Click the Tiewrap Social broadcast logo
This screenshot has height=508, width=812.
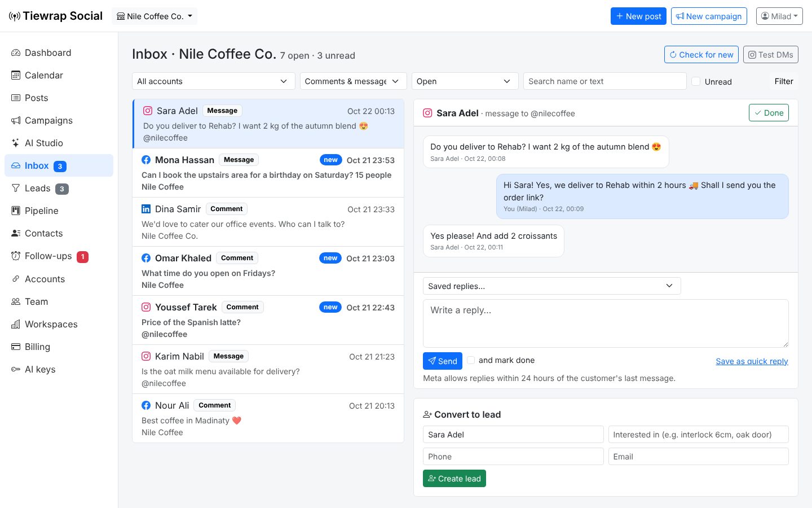tap(15, 16)
